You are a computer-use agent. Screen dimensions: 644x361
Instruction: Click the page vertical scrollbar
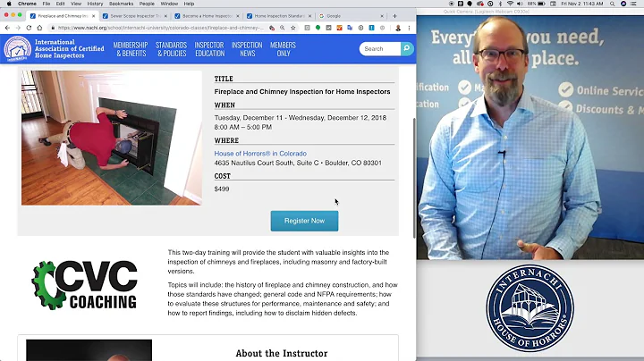pos(414,177)
